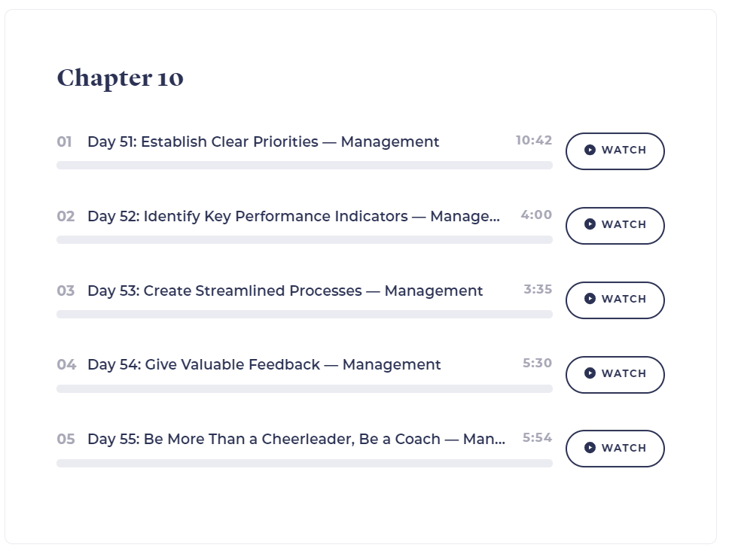Click play icon on Day 53 Watch button
The height and width of the screenshot is (560, 732).
tap(590, 299)
